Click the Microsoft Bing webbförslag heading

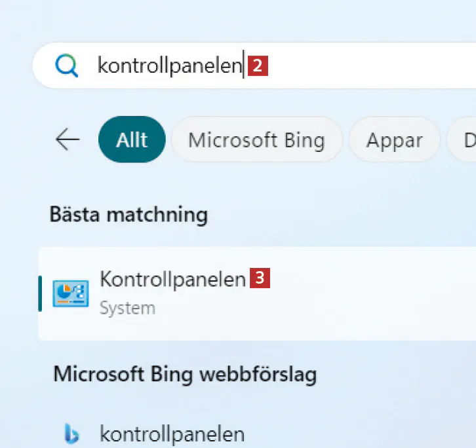185,374
